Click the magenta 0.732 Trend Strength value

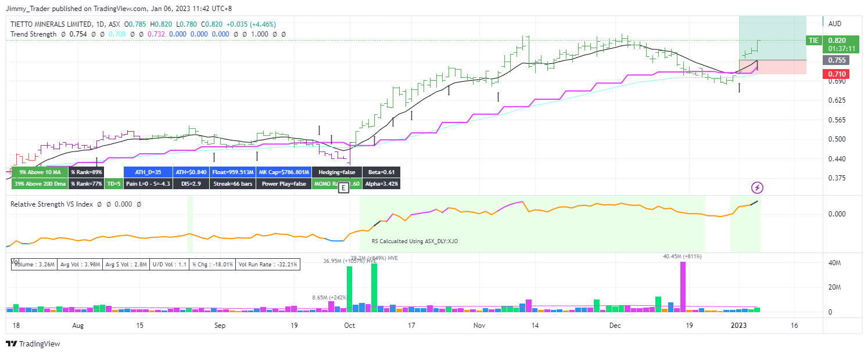pyautogui.click(x=157, y=34)
